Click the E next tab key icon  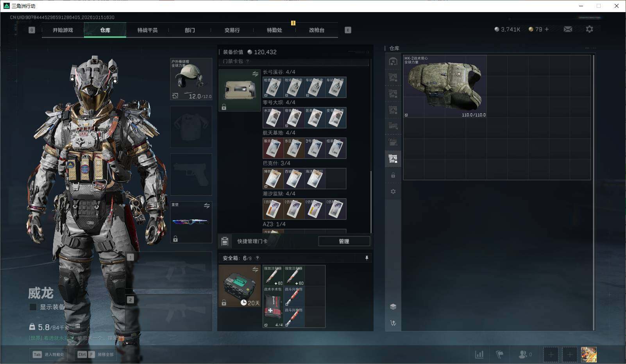tap(348, 30)
